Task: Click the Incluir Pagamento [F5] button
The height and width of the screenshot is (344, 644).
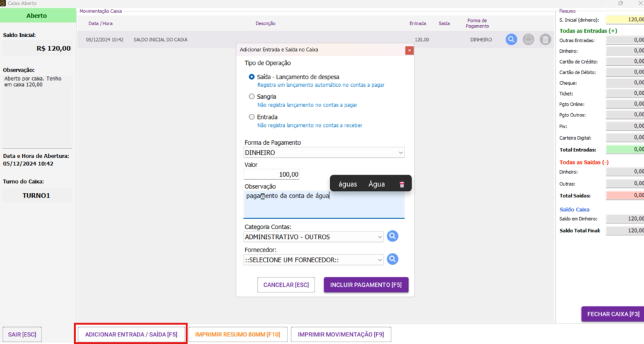Action: [x=366, y=285]
